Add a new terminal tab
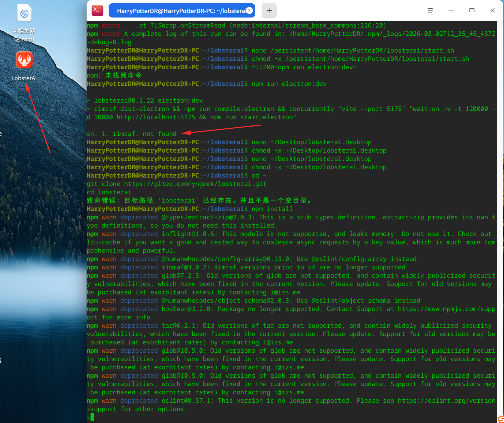This screenshot has width=504, height=423. click(x=269, y=11)
